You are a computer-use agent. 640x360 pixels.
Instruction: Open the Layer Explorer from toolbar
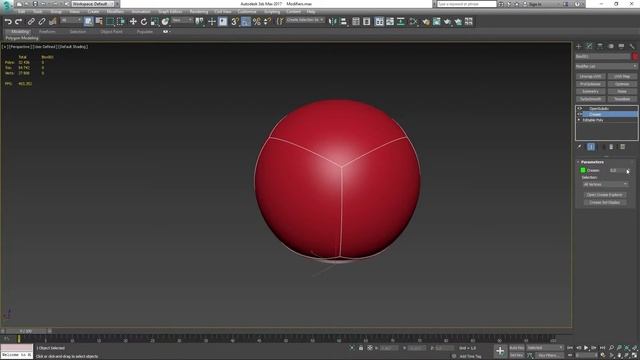point(367,22)
